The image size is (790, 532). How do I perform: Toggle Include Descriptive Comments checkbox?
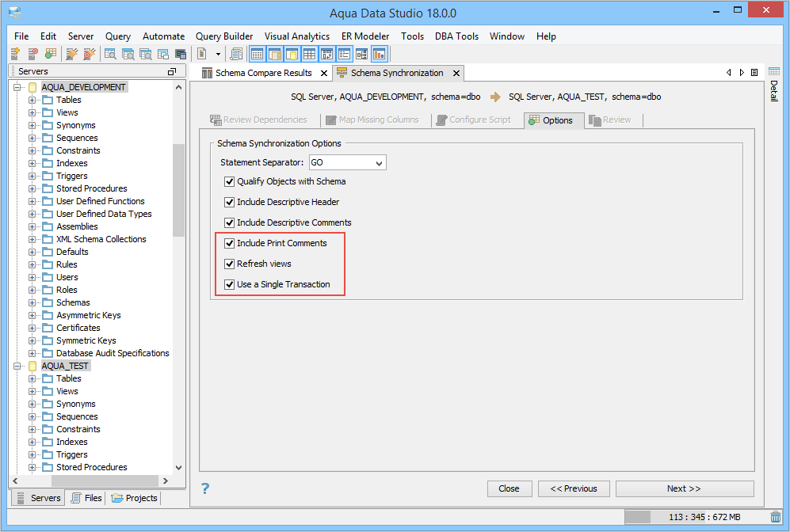[x=229, y=222]
